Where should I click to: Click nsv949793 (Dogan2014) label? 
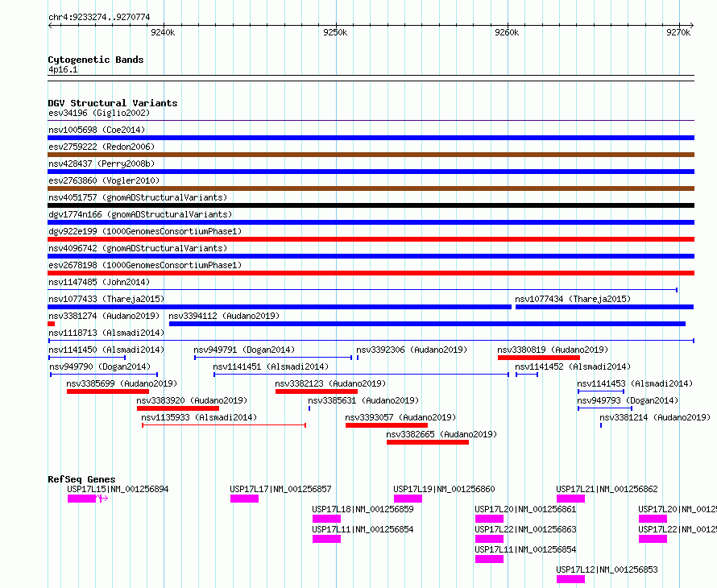pyautogui.click(x=628, y=400)
